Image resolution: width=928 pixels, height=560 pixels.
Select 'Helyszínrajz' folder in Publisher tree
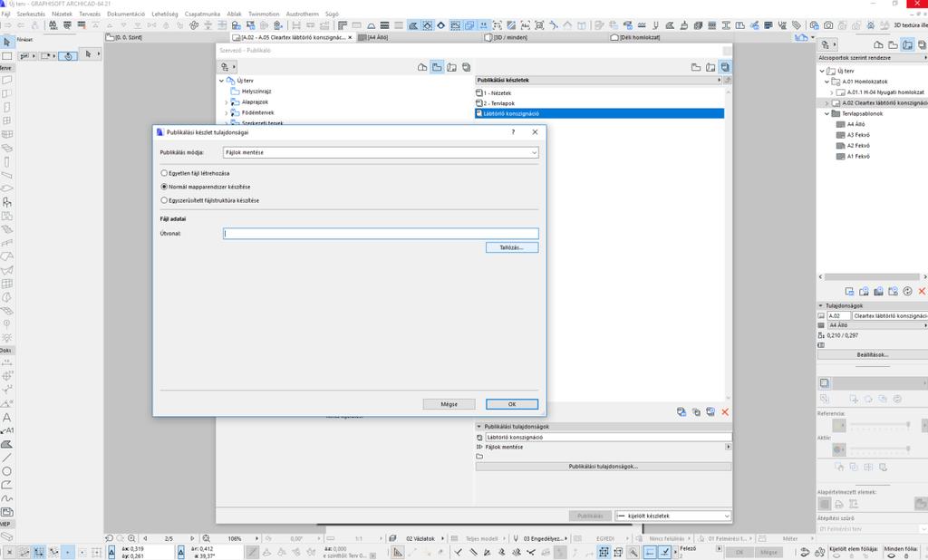256,92
